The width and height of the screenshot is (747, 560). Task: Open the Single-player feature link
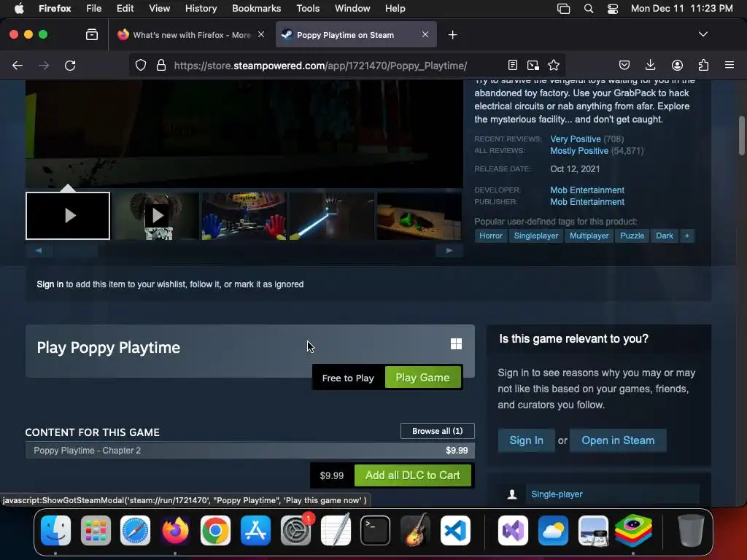coord(557,494)
